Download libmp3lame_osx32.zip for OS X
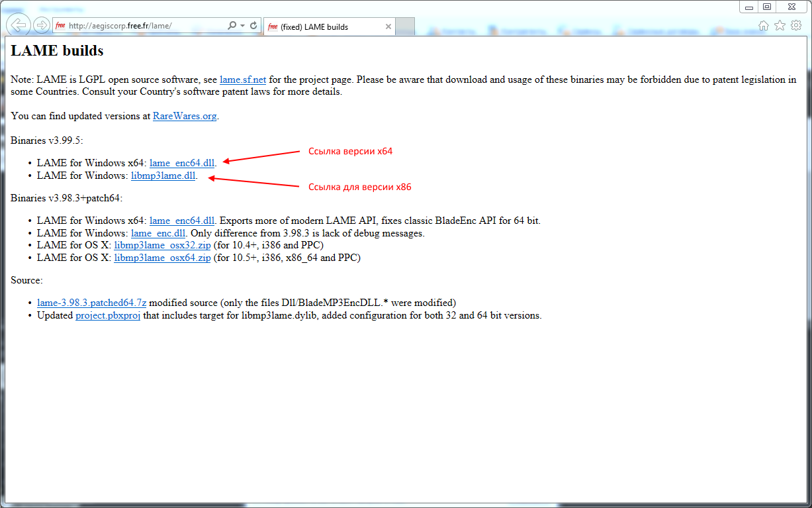 click(x=162, y=245)
